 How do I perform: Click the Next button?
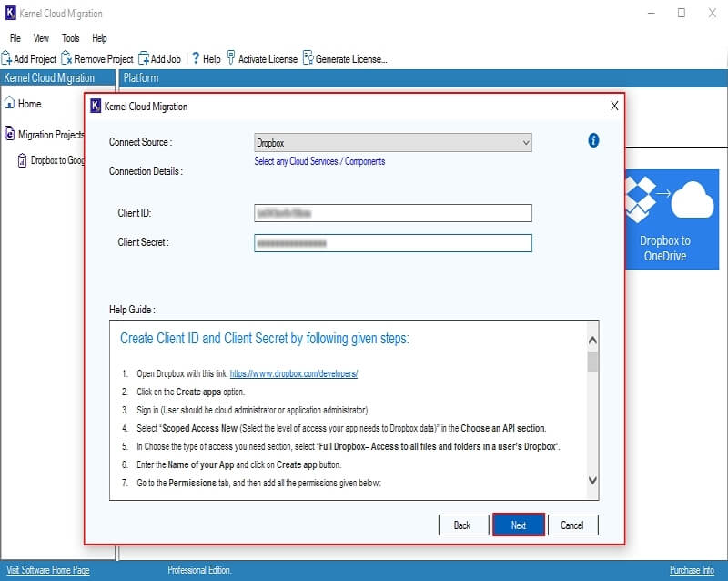(518, 525)
